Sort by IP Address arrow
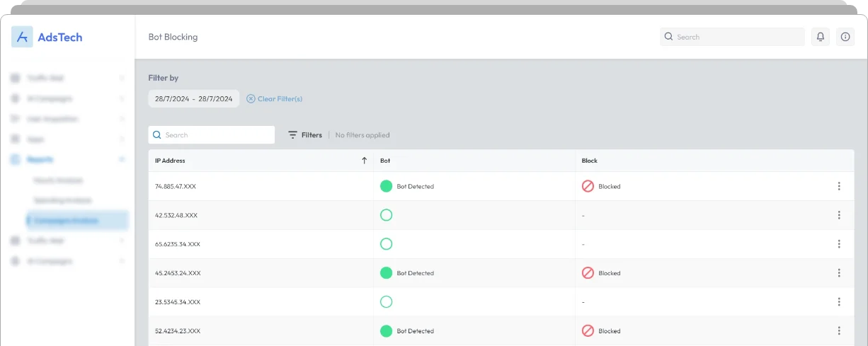868x346 pixels. pos(364,161)
